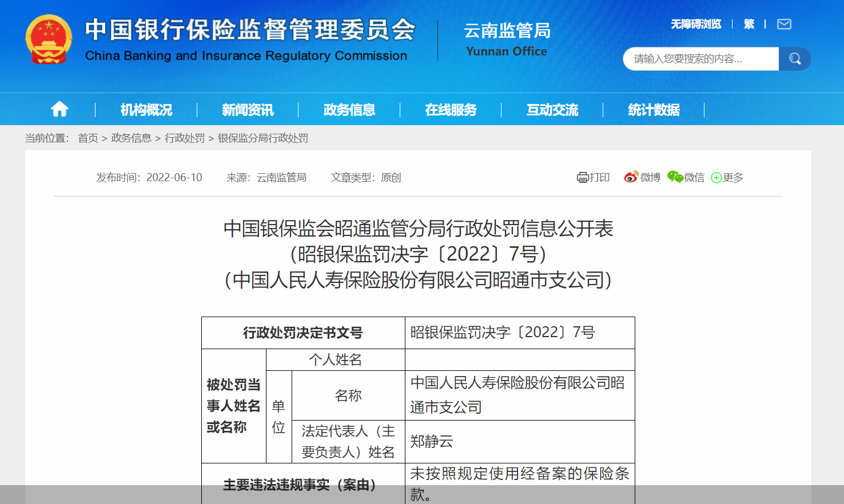
Task: Open the 新闻资讯 menu
Action: coord(246,109)
